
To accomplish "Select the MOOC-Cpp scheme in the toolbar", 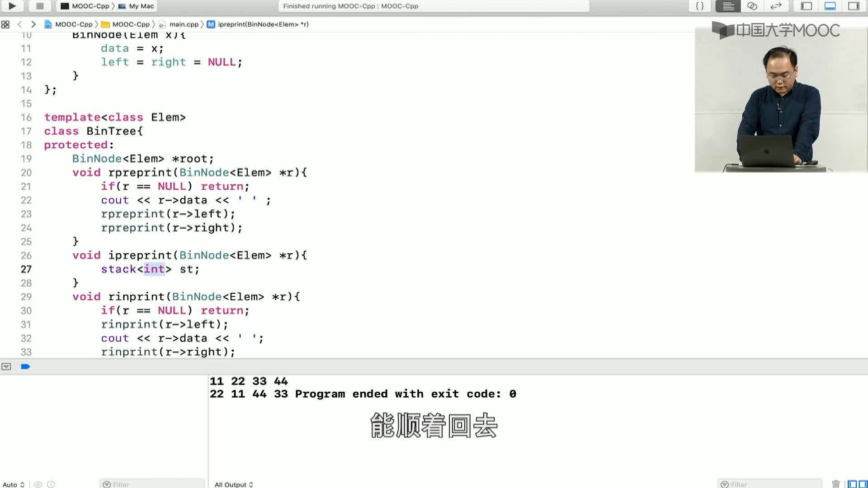I will coord(85,6).
